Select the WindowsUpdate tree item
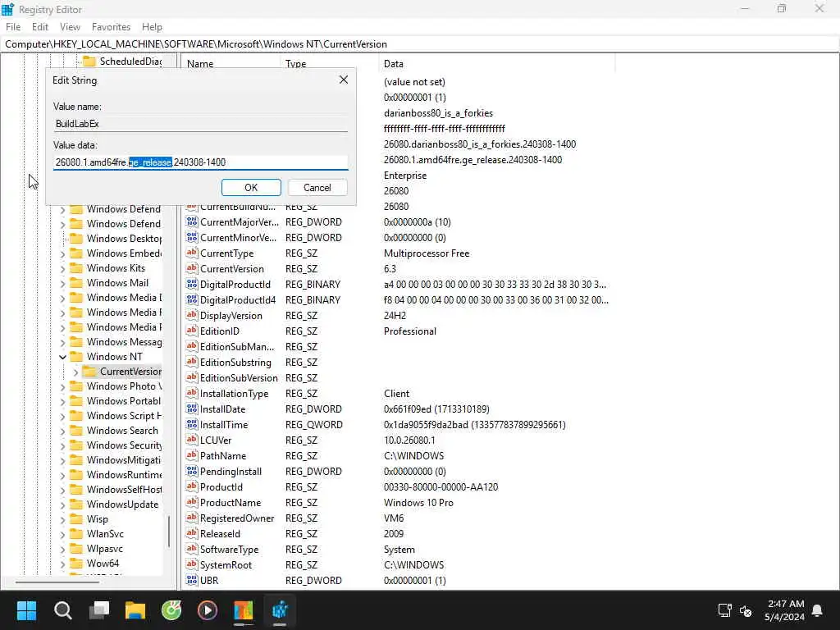The image size is (840, 630). [x=122, y=504]
